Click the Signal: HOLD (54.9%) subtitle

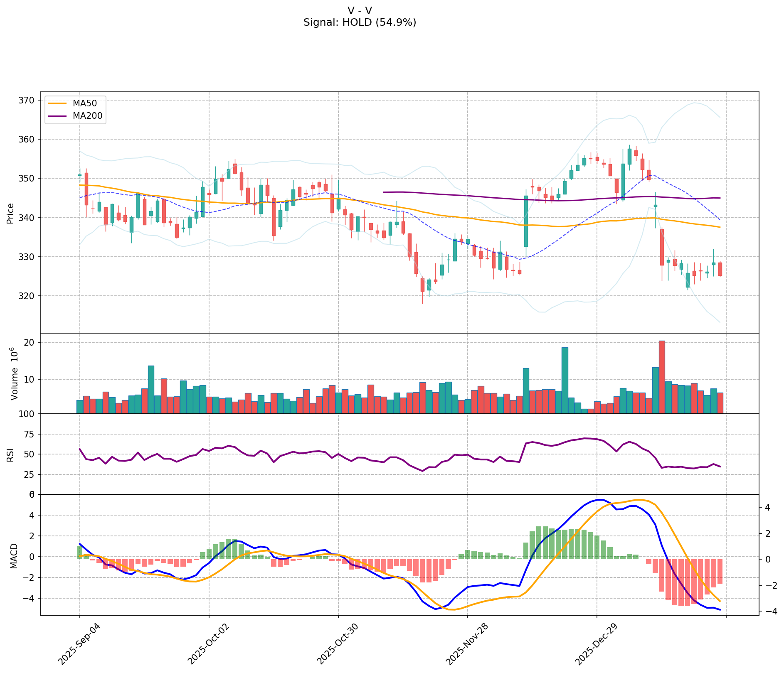[x=360, y=22]
